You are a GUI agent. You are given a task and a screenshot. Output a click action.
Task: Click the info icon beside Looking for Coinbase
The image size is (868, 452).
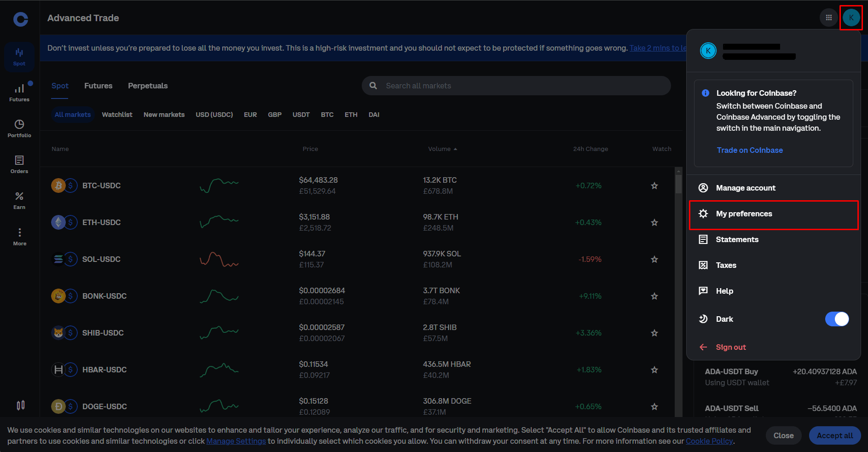pyautogui.click(x=705, y=93)
